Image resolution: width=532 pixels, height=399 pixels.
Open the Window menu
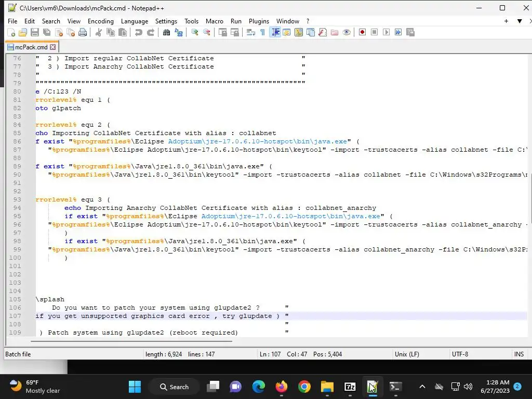tap(288, 21)
